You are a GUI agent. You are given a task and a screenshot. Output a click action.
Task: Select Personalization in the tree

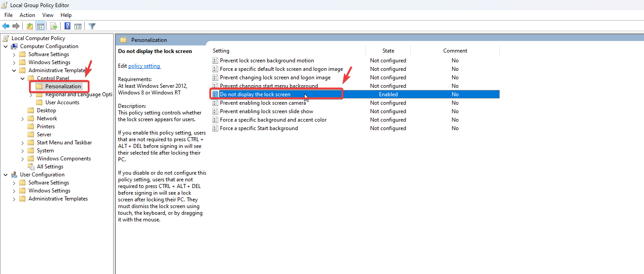coord(63,86)
